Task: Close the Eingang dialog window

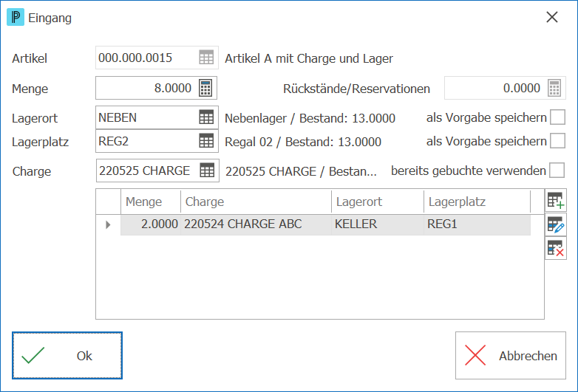Action: pos(552,17)
